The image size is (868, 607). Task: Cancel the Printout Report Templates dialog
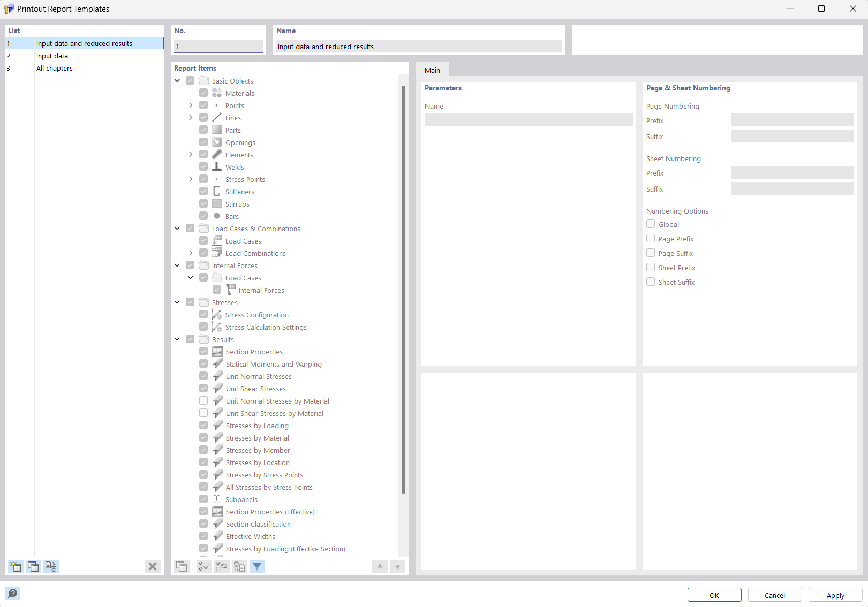pyautogui.click(x=774, y=595)
